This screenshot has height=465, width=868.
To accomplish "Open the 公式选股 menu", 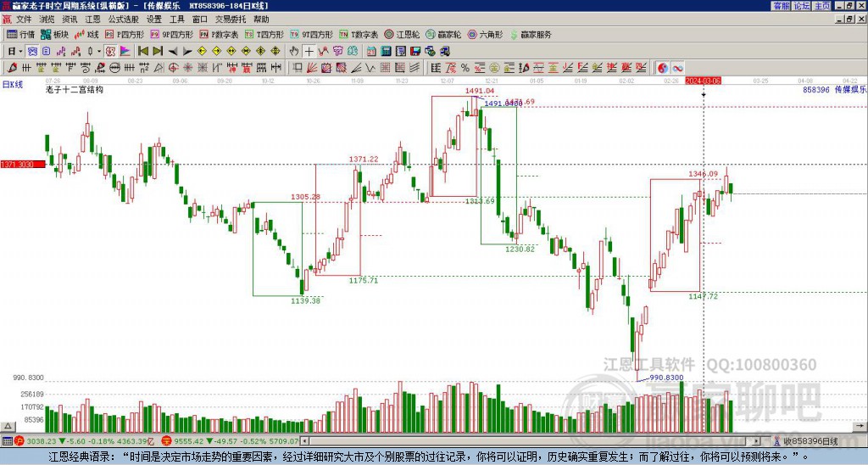I will click(123, 20).
